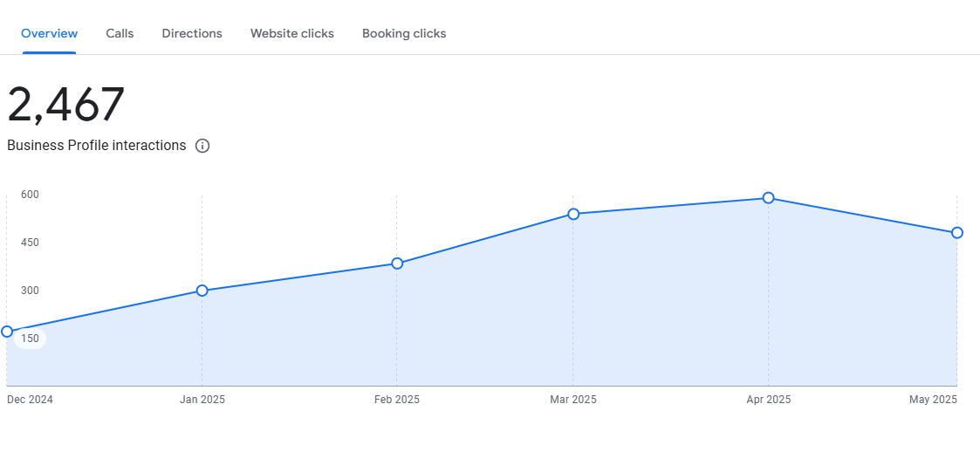Select the Website clicks tab
This screenshot has height=452, width=980.
coord(291,34)
